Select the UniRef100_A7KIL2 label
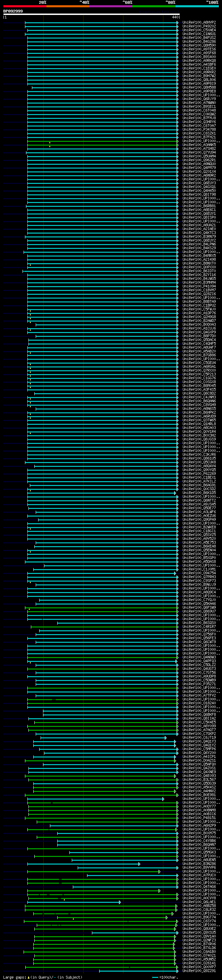 [x=199, y=481]
